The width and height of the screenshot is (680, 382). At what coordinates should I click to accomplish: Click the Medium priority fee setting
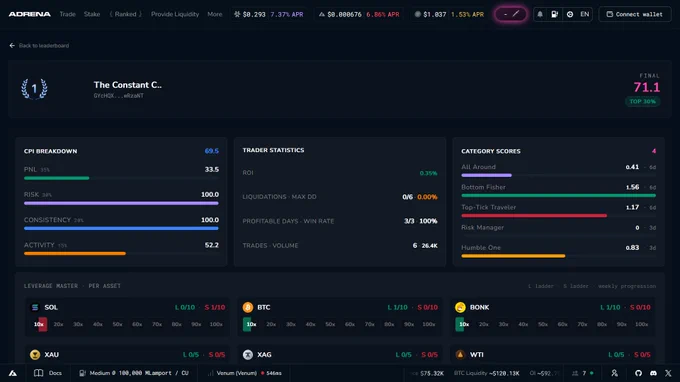134,373
